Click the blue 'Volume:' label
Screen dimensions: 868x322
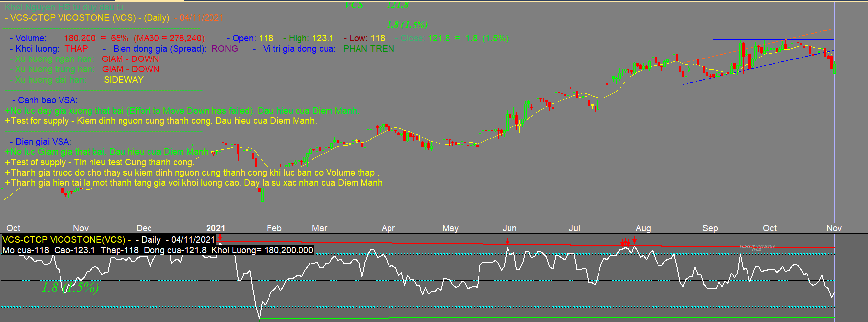pyautogui.click(x=30, y=38)
